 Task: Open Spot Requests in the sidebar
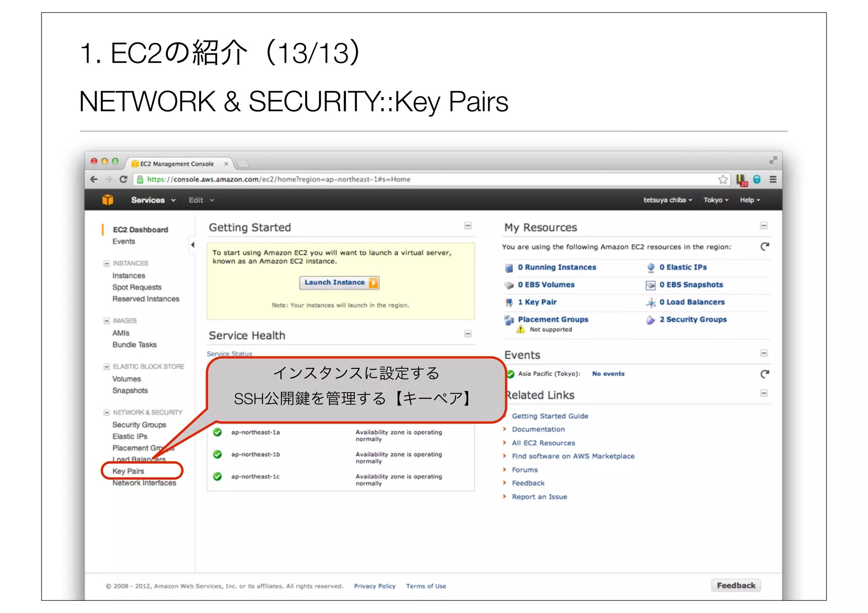click(x=137, y=287)
